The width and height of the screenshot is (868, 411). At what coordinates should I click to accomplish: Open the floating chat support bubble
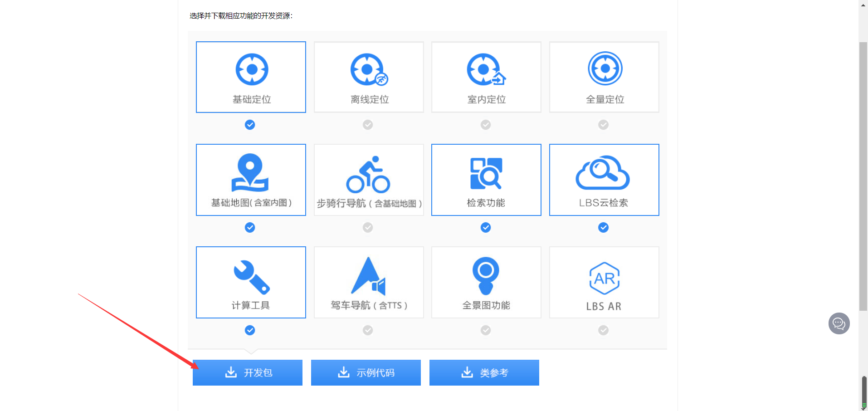pos(839,323)
